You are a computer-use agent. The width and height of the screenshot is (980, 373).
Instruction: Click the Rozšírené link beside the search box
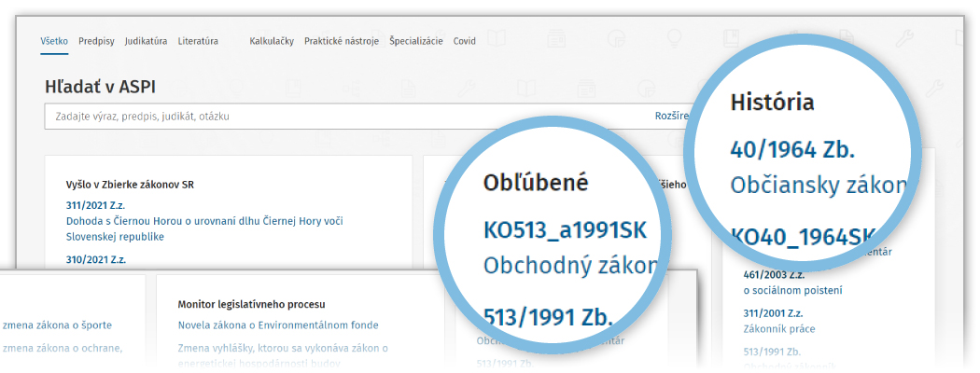[672, 117]
